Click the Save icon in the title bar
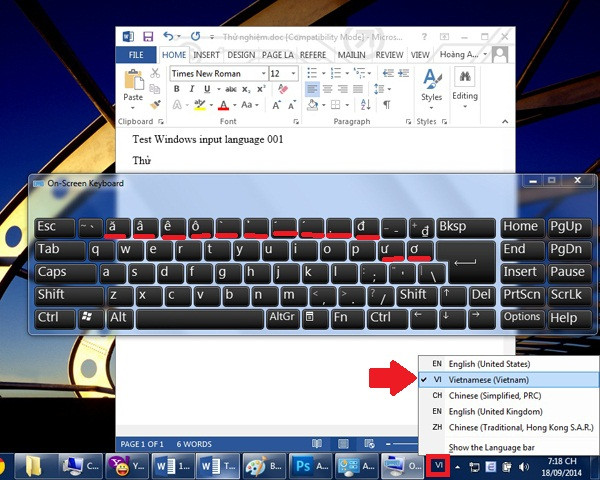The image size is (600, 480). [148, 37]
